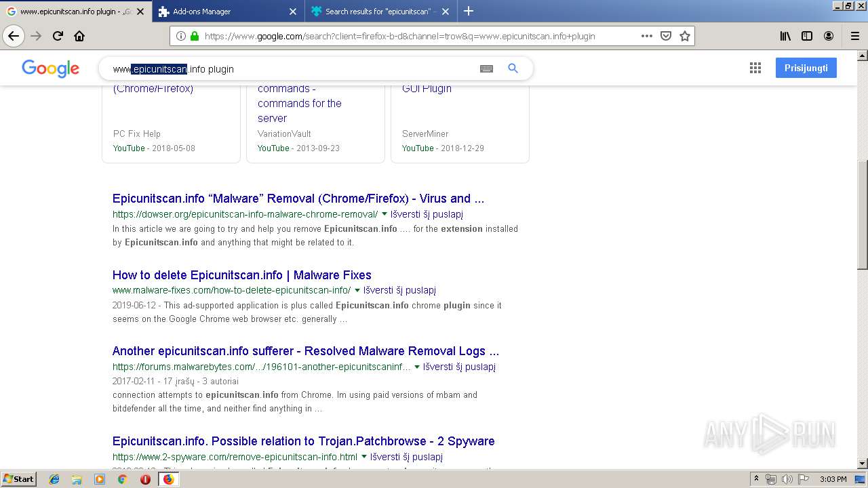This screenshot has height=488, width=868.
Task: Show site information via the info icon
Action: [x=181, y=36]
